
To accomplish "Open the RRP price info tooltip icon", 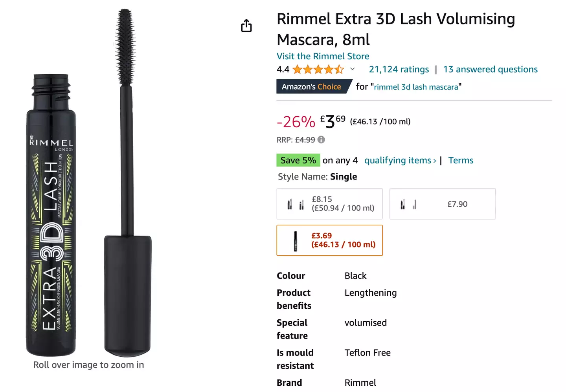I will click(321, 139).
